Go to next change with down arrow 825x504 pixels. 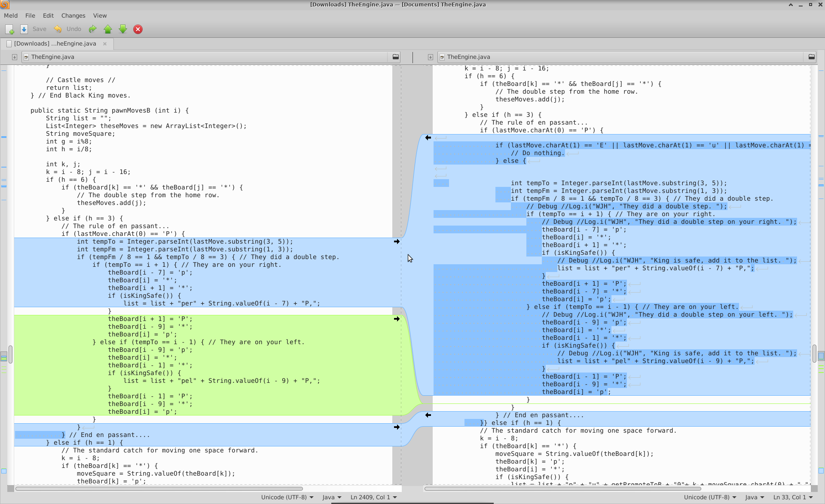pyautogui.click(x=123, y=29)
